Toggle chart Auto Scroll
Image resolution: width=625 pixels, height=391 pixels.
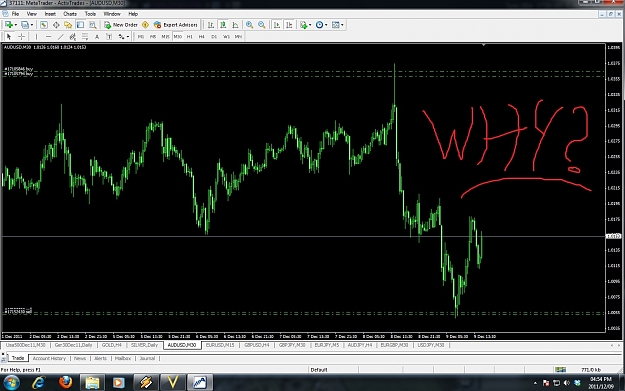pos(277,25)
